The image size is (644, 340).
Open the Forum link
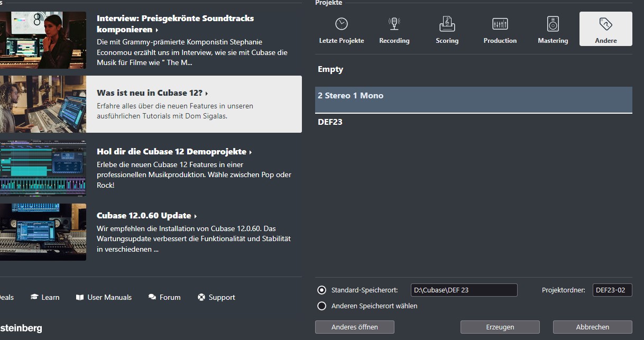[170, 297]
